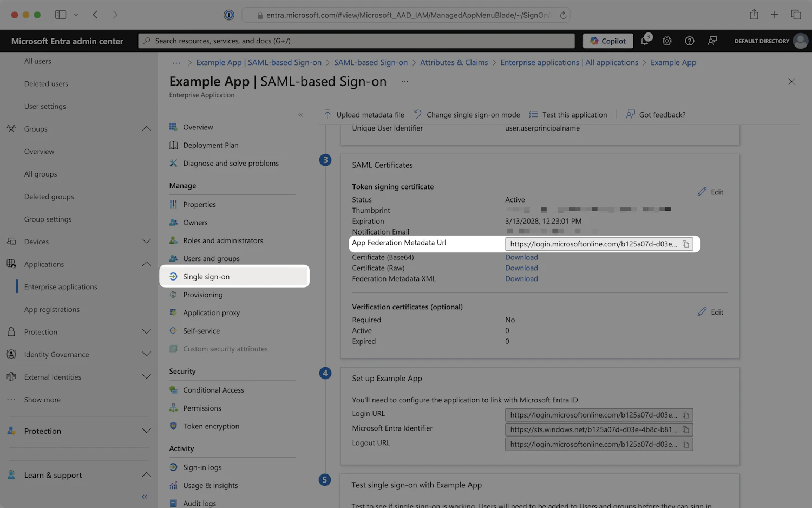Expand Identity Governance

point(146,354)
